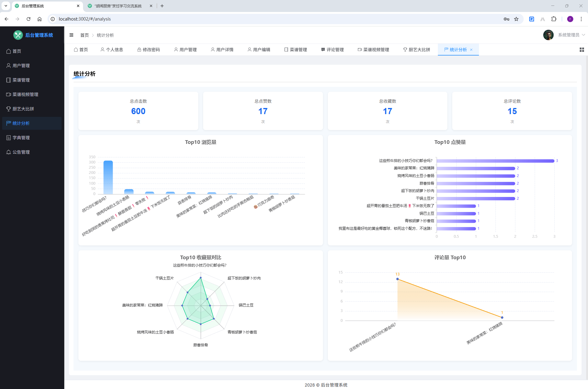Reload the page with the browser refresh button

28,19
